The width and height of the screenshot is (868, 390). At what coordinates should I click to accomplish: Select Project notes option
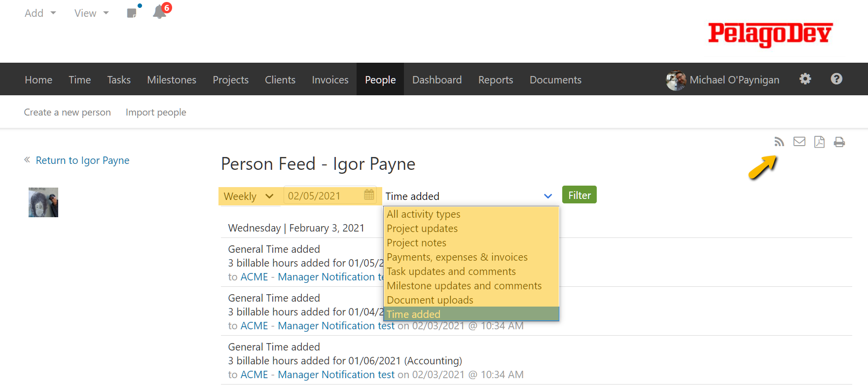[471, 243]
